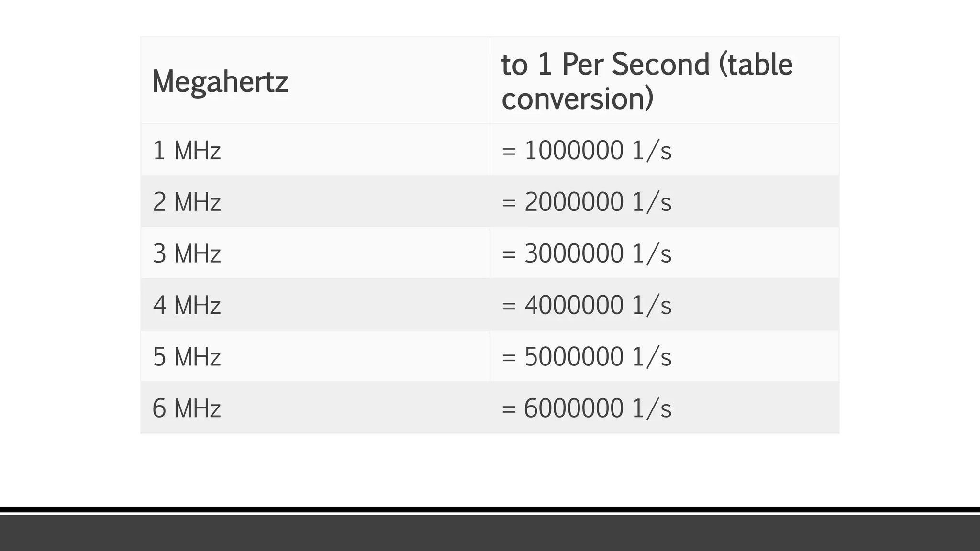This screenshot has height=551, width=980.
Task: Select the '3 MHz' cell
Action: [187, 253]
